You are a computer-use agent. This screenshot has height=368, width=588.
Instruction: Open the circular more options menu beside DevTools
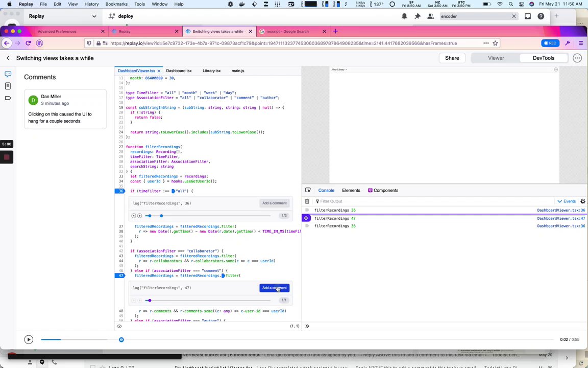point(577,58)
